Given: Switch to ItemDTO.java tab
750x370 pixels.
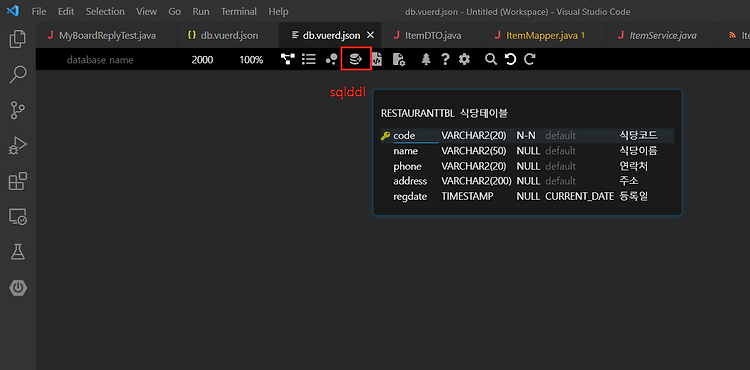Looking at the screenshot, I should click(x=430, y=35).
